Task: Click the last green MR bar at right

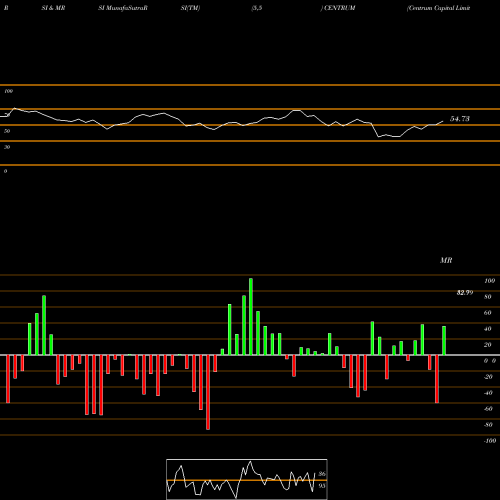Action: pyautogui.click(x=444, y=341)
